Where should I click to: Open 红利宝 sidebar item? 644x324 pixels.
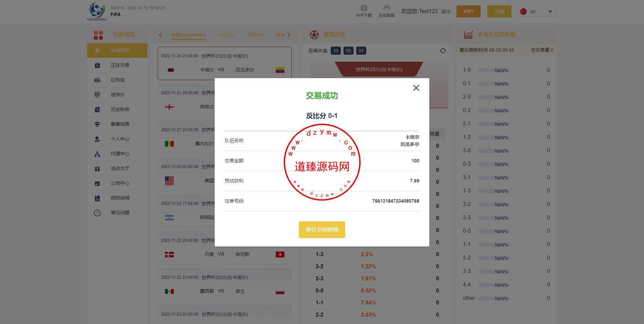117,80
